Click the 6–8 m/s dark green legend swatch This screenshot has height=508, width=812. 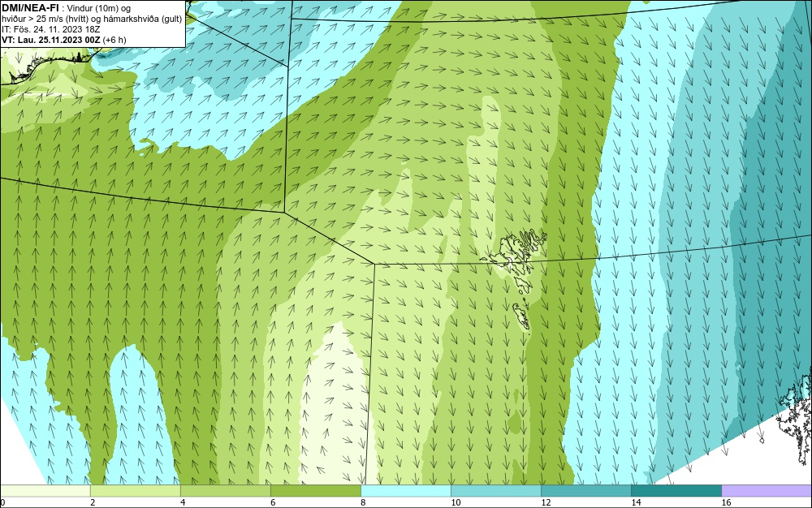coord(316,491)
